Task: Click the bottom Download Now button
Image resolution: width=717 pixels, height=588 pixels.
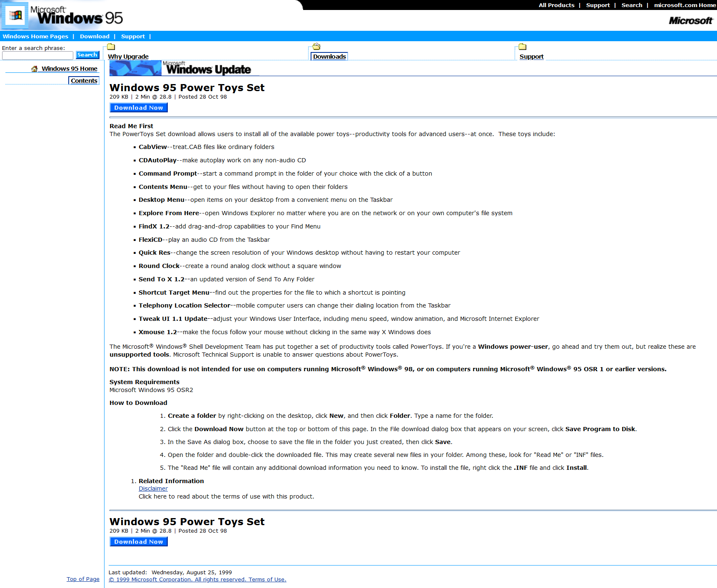Action: pos(139,542)
